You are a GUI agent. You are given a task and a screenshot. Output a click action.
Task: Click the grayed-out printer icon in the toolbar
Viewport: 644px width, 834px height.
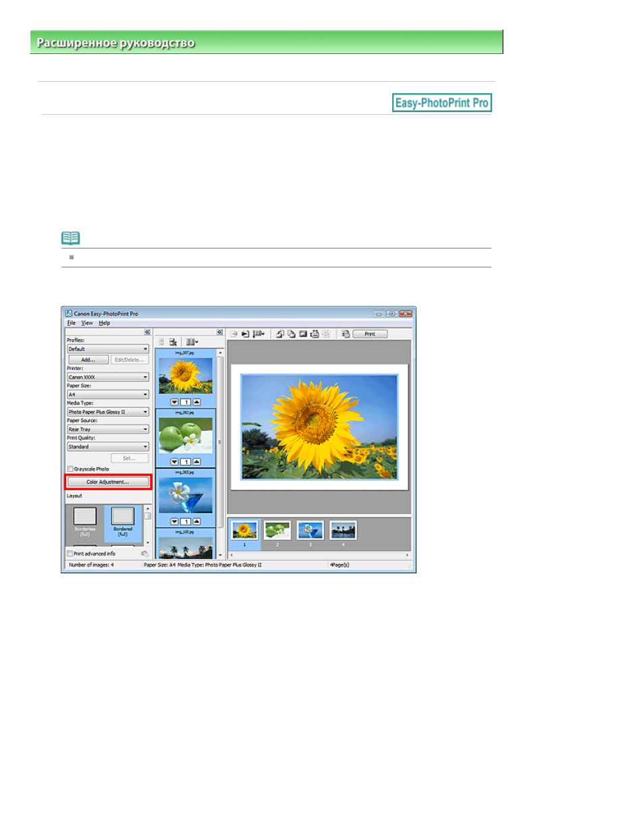point(326,334)
